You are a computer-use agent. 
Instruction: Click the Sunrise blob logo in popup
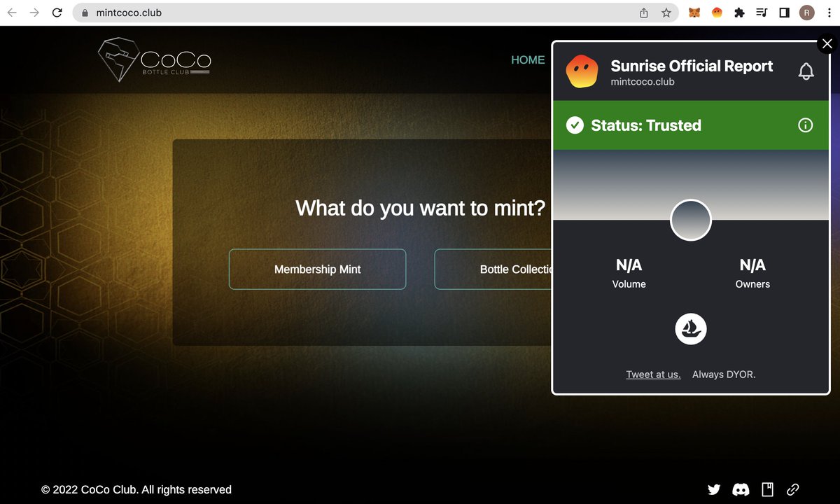pos(582,71)
